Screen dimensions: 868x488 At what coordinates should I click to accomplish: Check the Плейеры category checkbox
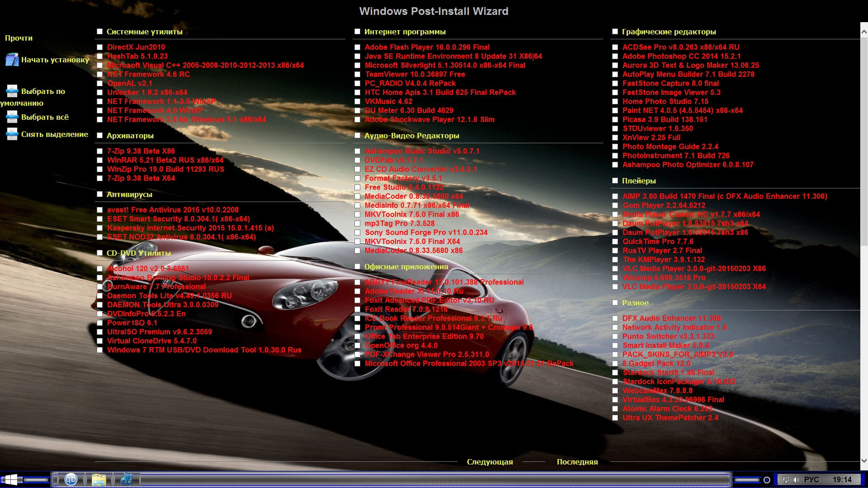coord(615,181)
